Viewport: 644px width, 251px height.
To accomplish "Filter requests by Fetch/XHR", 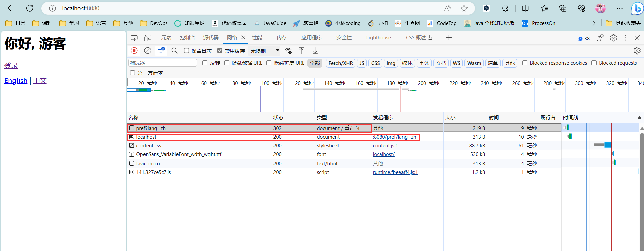I will click(x=341, y=63).
